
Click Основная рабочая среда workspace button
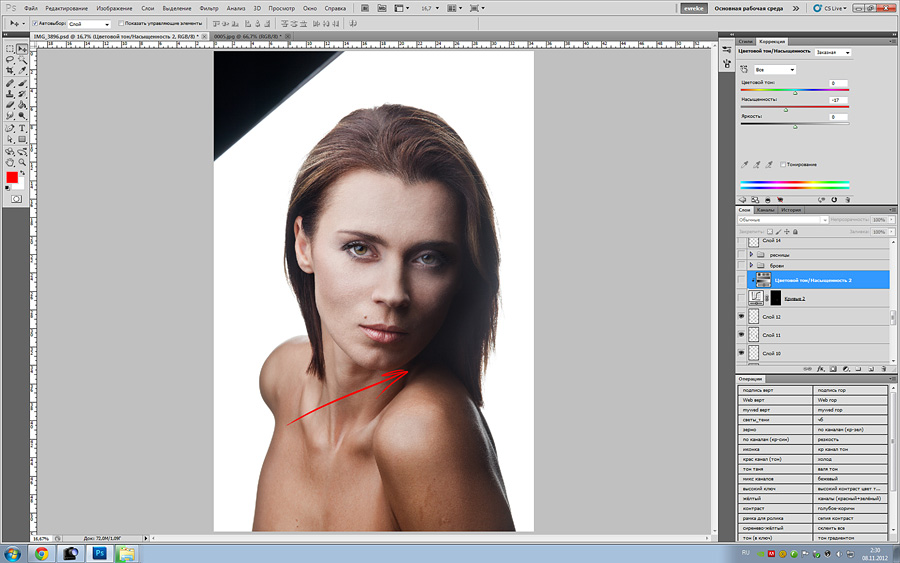(748, 9)
